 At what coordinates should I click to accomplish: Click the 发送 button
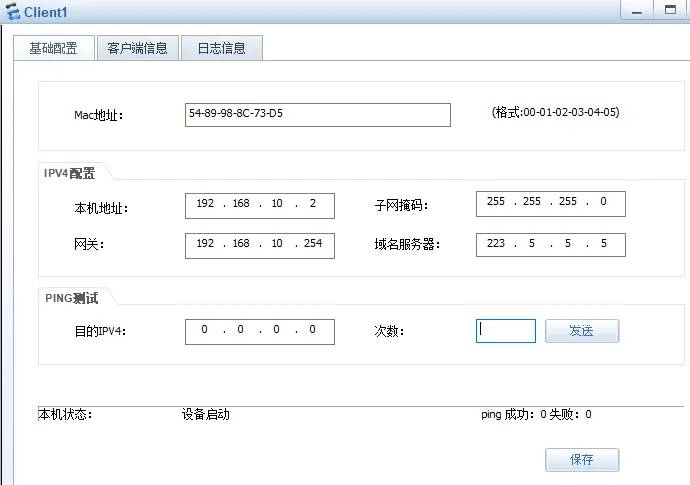(582, 331)
